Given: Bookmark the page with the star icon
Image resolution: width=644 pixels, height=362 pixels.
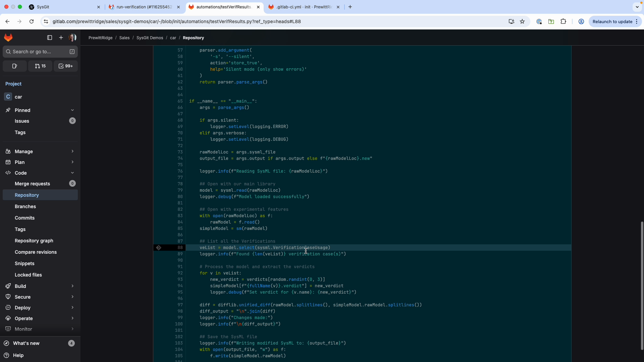Looking at the screenshot, I should click(523, 21).
